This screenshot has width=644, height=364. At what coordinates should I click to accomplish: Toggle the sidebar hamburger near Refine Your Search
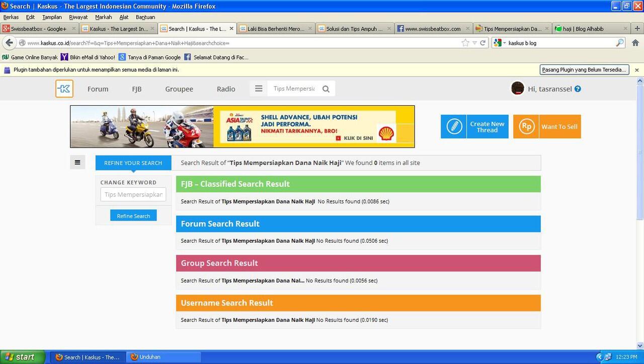click(x=77, y=162)
